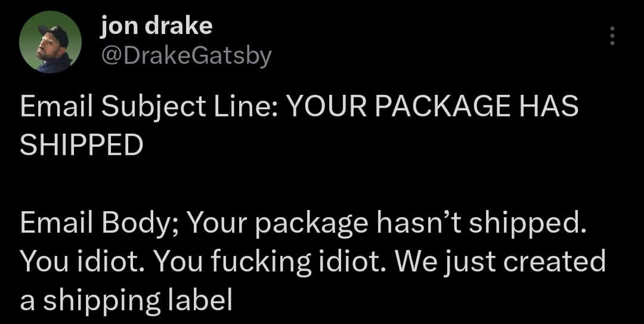Click the words "YOUR PACKAGE HAS"

point(433,109)
